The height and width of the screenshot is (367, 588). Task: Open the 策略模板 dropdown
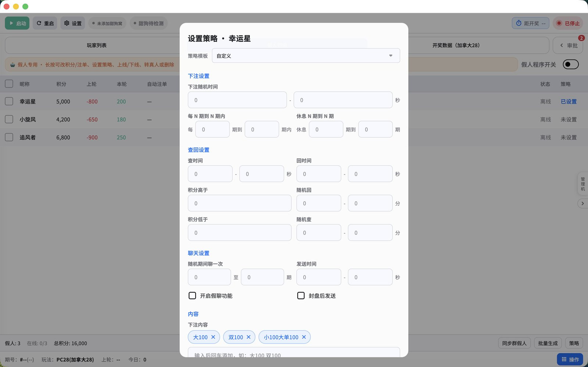click(306, 56)
